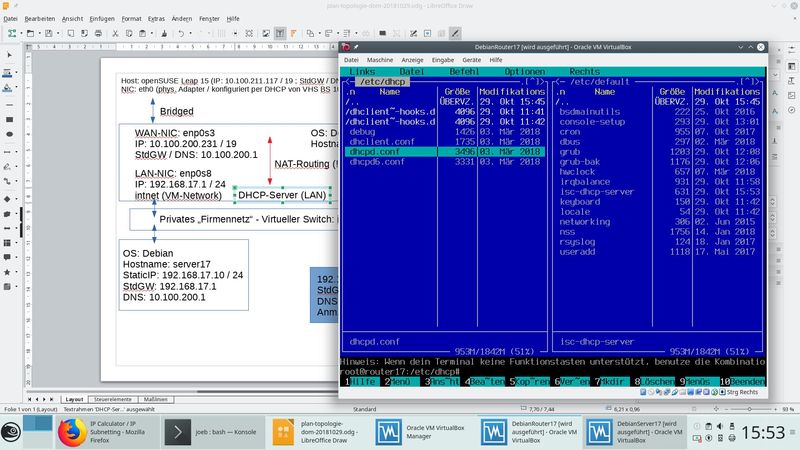
Task: Switch to Oracle VM VirtualBox Manager in taskbar
Action: pyautogui.click(x=423, y=432)
